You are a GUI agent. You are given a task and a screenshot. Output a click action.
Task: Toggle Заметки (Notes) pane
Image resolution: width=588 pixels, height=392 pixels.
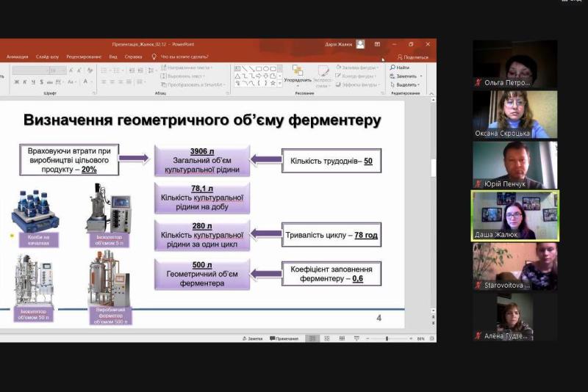coord(252,338)
